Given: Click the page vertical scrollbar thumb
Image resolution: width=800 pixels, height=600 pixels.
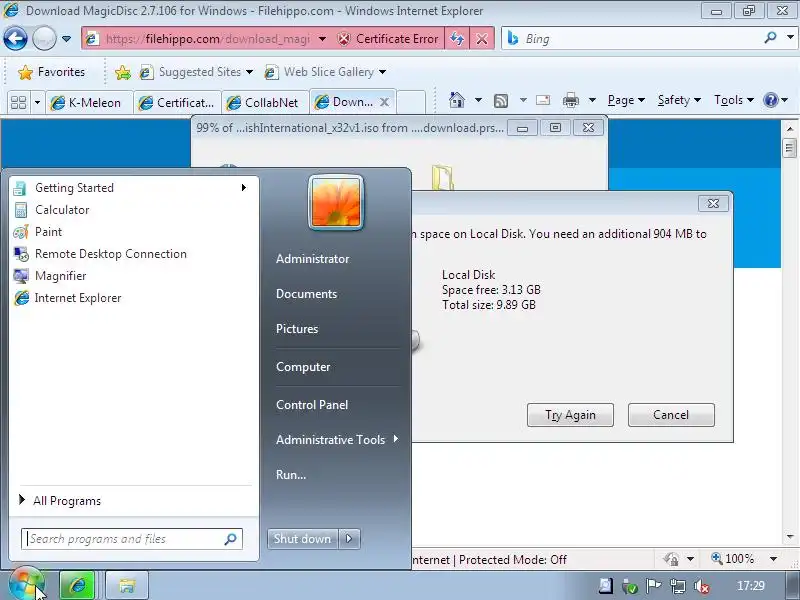Looking at the screenshot, I should 790,148.
